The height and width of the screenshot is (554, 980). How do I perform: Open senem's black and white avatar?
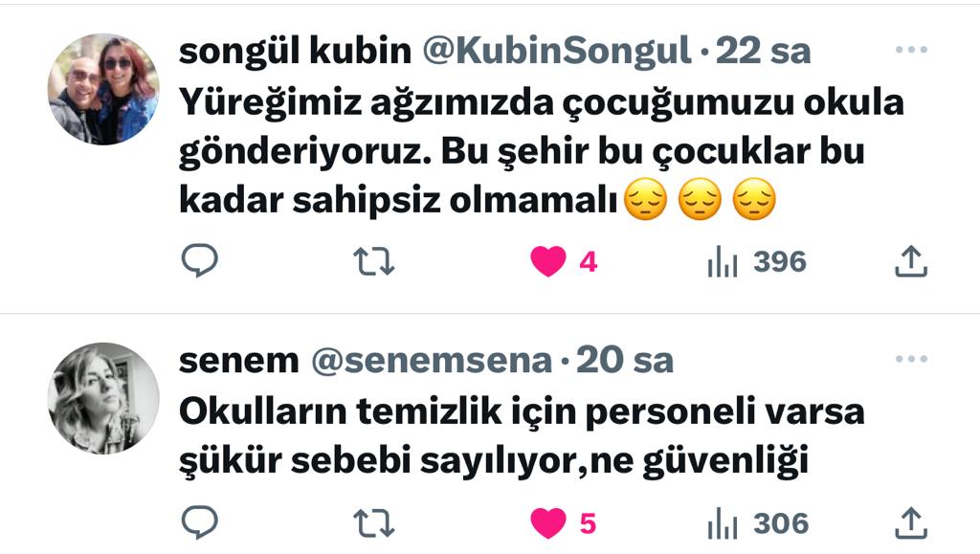tap(103, 398)
